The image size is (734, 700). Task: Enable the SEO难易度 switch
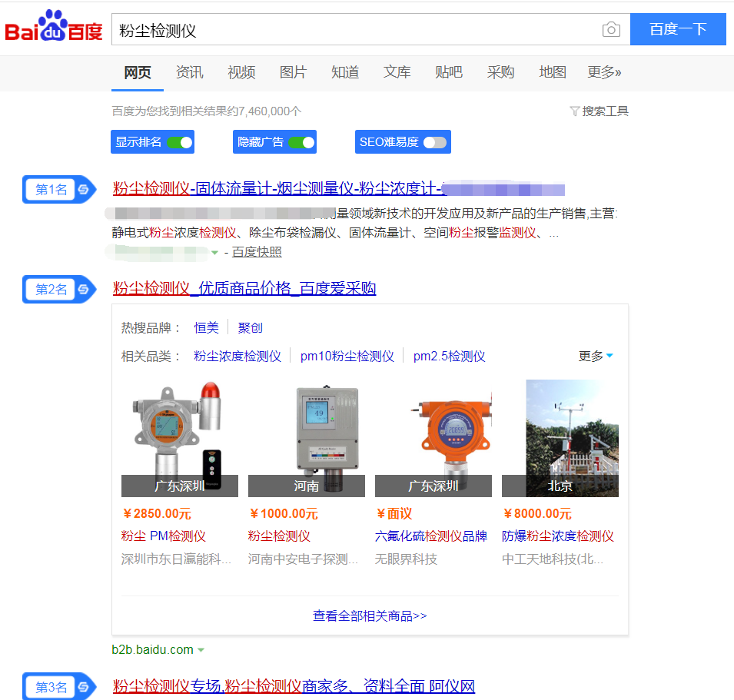pos(435,142)
